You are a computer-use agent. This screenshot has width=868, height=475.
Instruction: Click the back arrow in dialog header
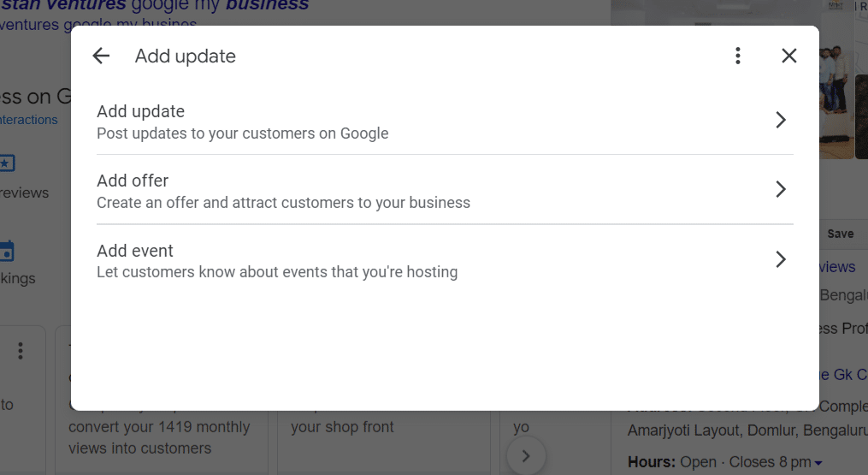[101, 56]
